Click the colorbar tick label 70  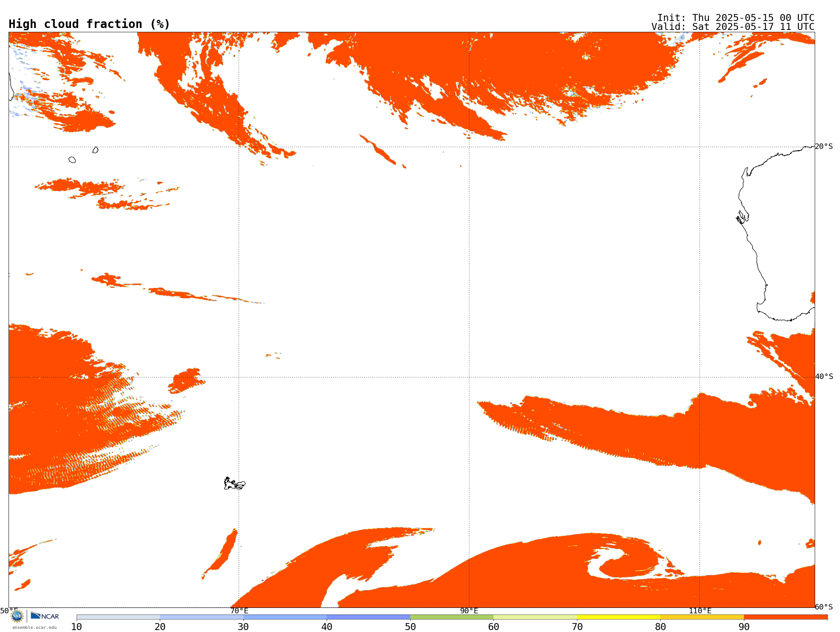[x=577, y=627]
